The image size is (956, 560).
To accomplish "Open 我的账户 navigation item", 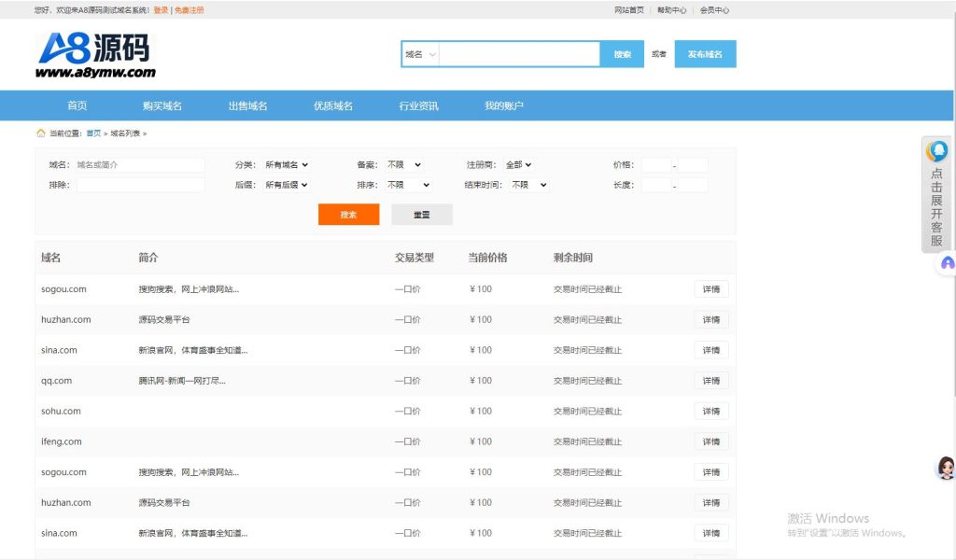I will click(x=503, y=105).
